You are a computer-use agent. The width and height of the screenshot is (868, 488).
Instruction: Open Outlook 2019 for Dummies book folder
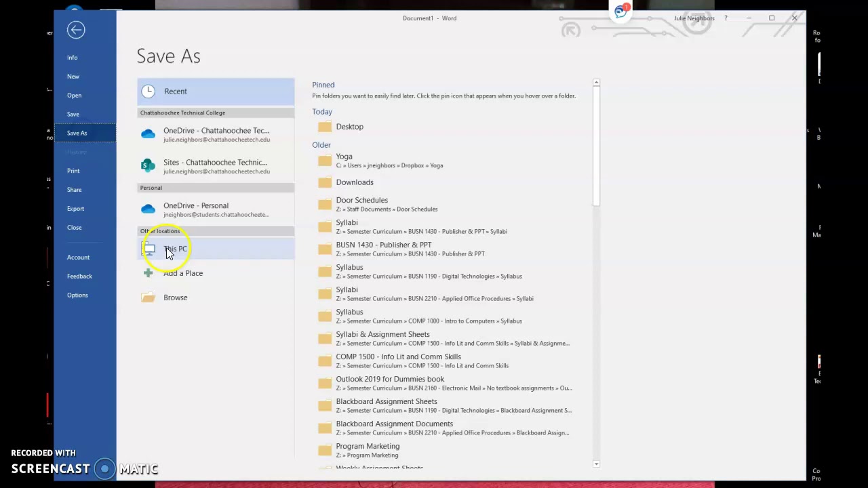pos(452,384)
